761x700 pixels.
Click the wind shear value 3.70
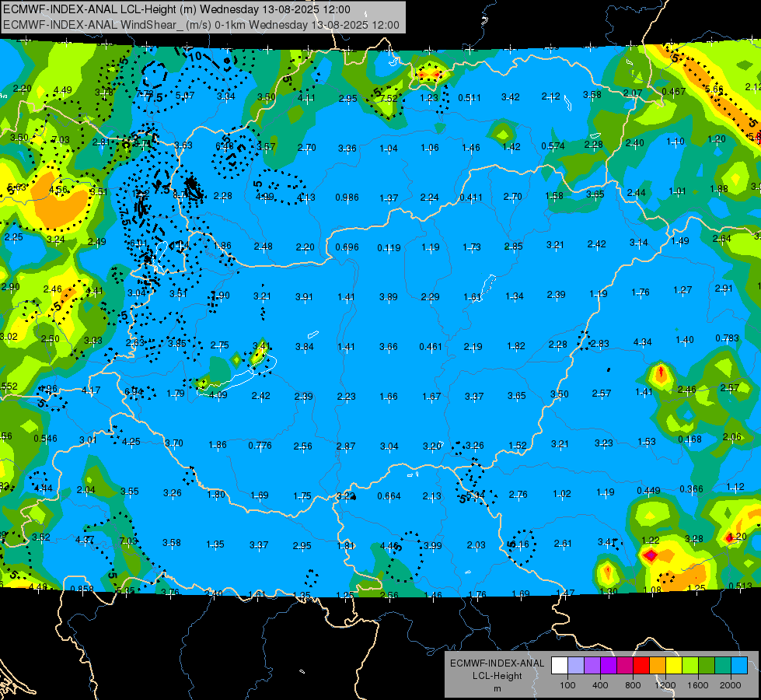tap(174, 443)
